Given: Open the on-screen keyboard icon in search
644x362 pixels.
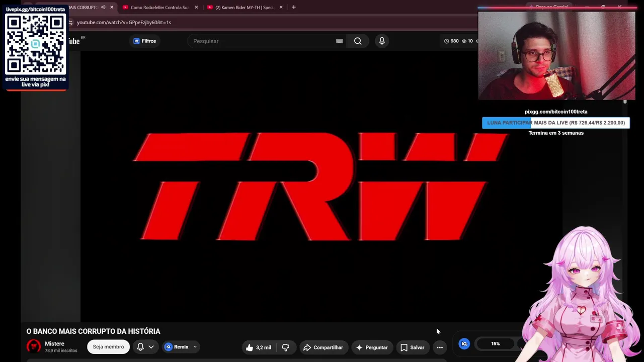Looking at the screenshot, I should [340, 41].
